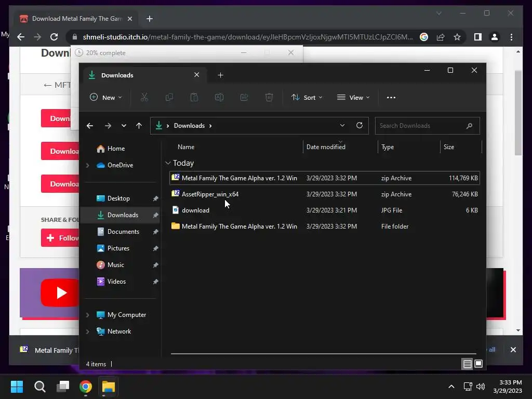Refresh the Downloads folder

(360, 125)
